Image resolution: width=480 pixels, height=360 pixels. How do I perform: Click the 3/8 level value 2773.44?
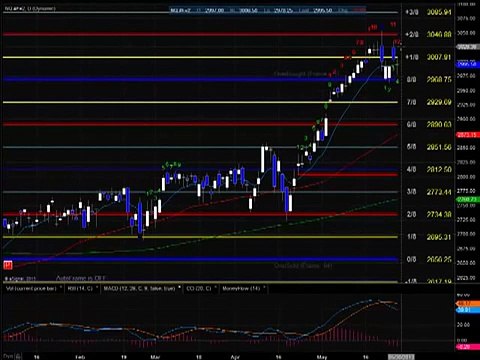point(439,192)
